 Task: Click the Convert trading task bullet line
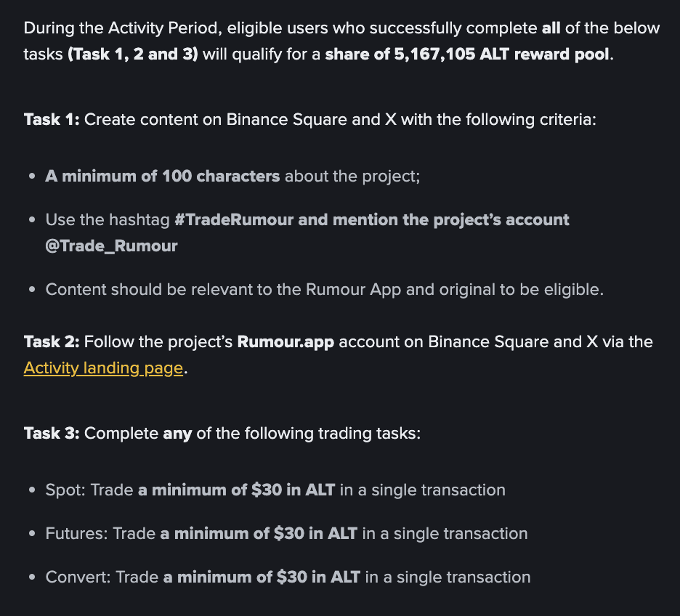pos(288,577)
